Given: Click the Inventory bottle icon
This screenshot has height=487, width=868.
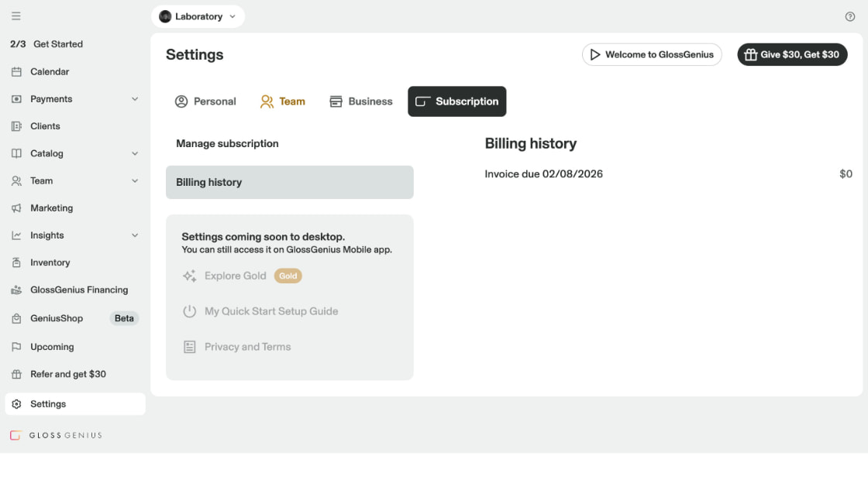Looking at the screenshot, I should [x=16, y=262].
